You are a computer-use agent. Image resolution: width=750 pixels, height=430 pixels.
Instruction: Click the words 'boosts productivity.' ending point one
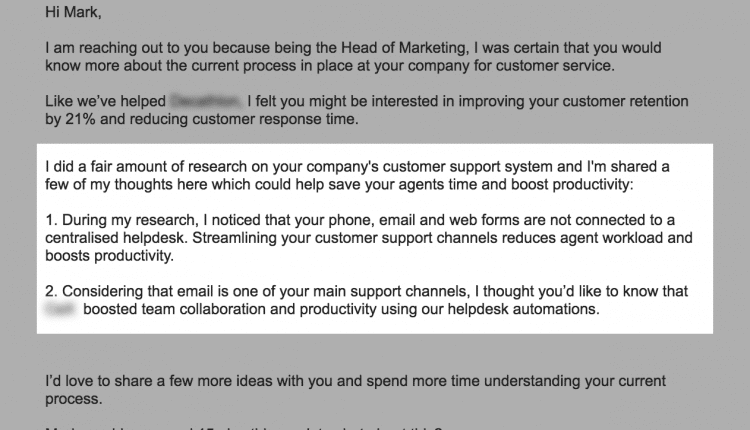click(x=110, y=256)
